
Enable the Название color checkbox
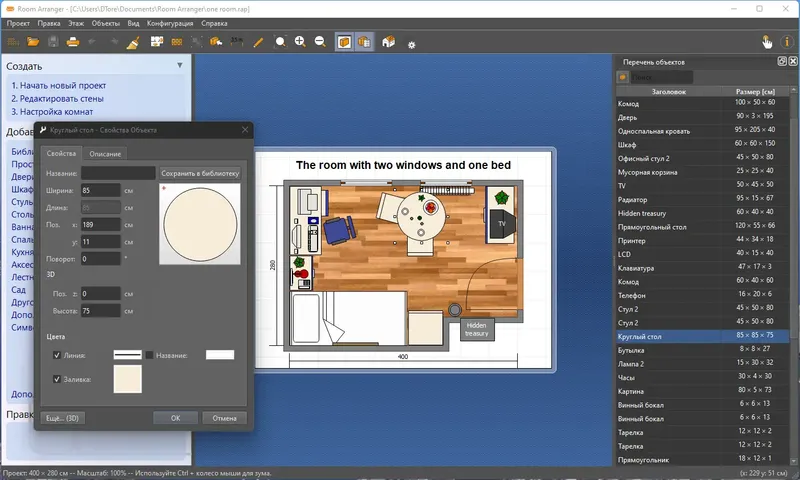point(151,355)
